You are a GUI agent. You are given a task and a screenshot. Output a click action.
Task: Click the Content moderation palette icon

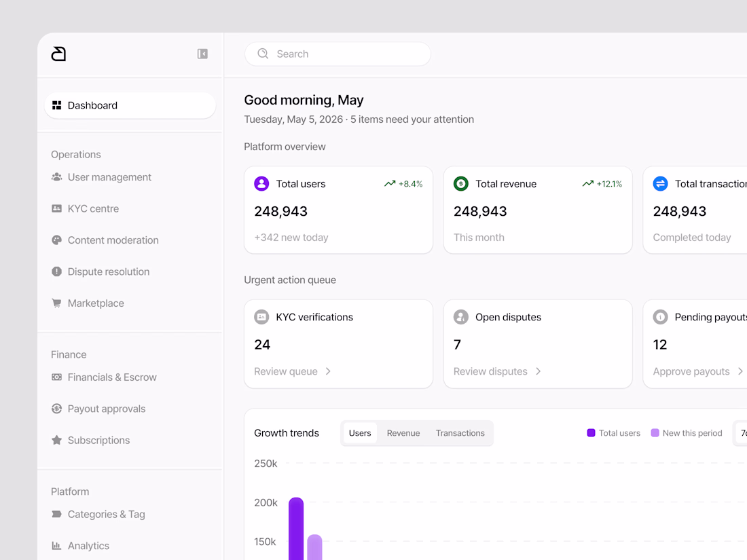point(56,240)
